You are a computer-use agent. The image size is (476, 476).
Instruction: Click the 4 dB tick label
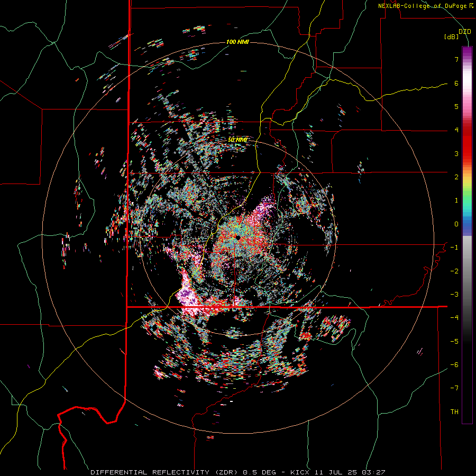coord(456,130)
